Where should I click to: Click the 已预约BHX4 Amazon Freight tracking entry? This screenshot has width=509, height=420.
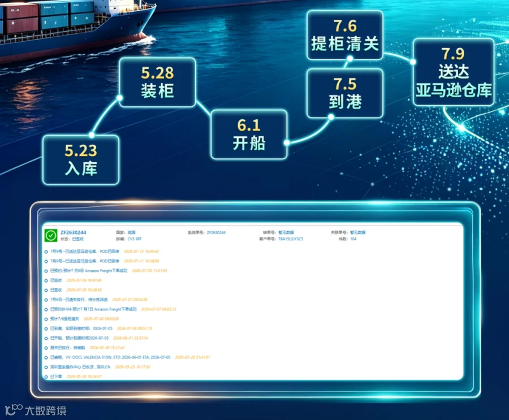(113, 309)
